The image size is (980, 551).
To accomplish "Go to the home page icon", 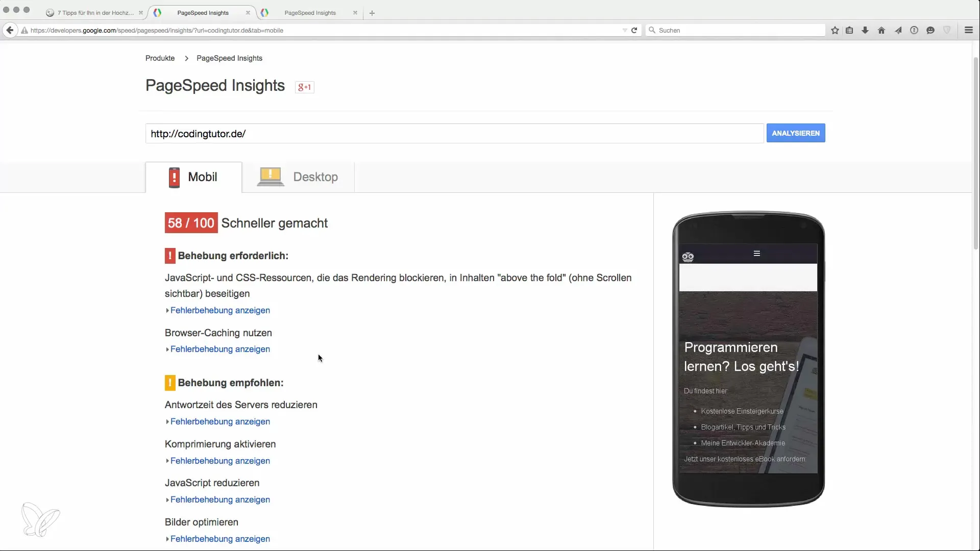I will [x=881, y=30].
